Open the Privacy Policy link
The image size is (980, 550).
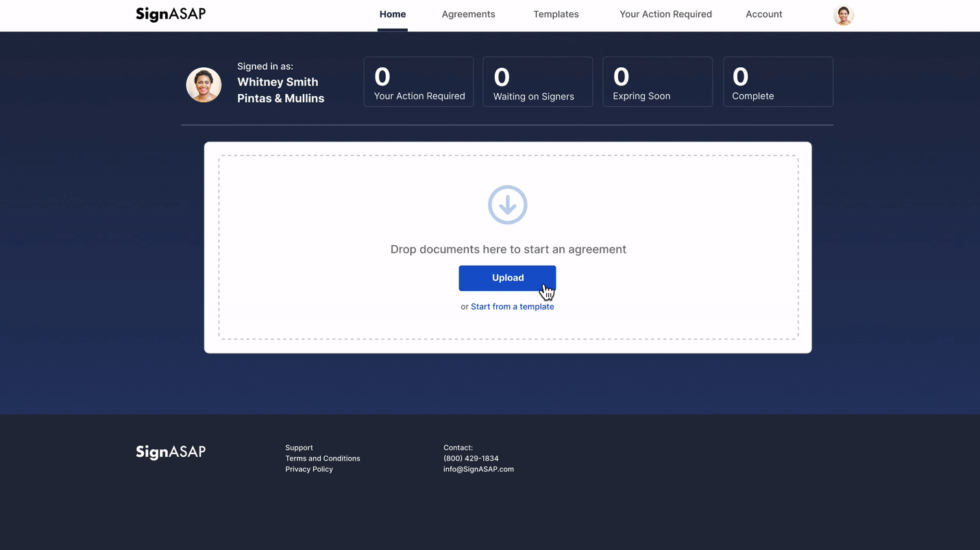(x=309, y=470)
